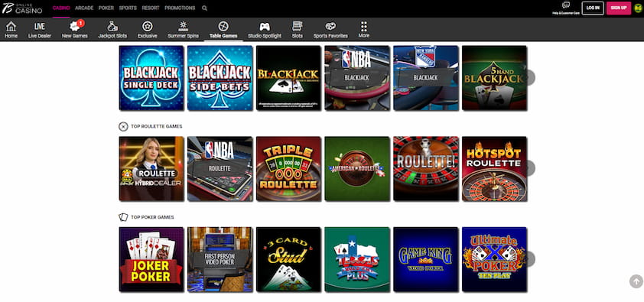Click the Top Roulette Games section icon
The width and height of the screenshot is (644, 302).
pos(123,126)
